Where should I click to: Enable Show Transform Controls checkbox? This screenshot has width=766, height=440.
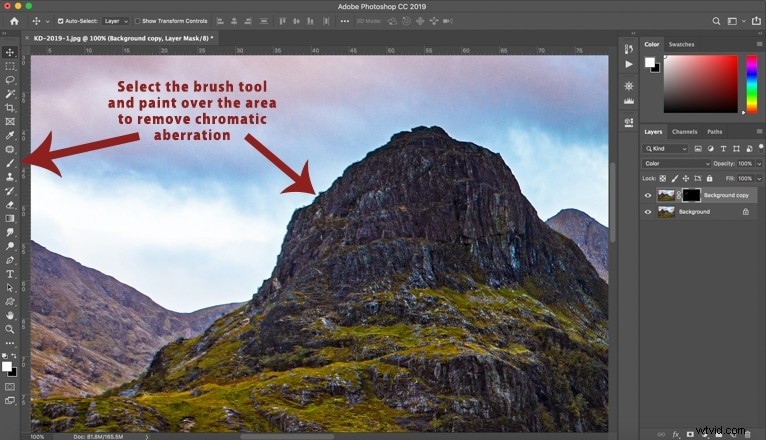point(137,21)
